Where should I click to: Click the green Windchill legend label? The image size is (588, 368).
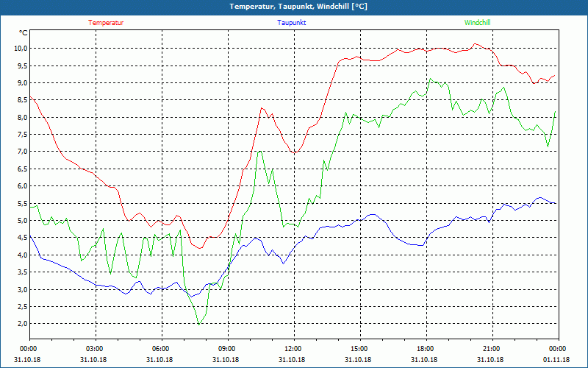pyautogui.click(x=477, y=23)
